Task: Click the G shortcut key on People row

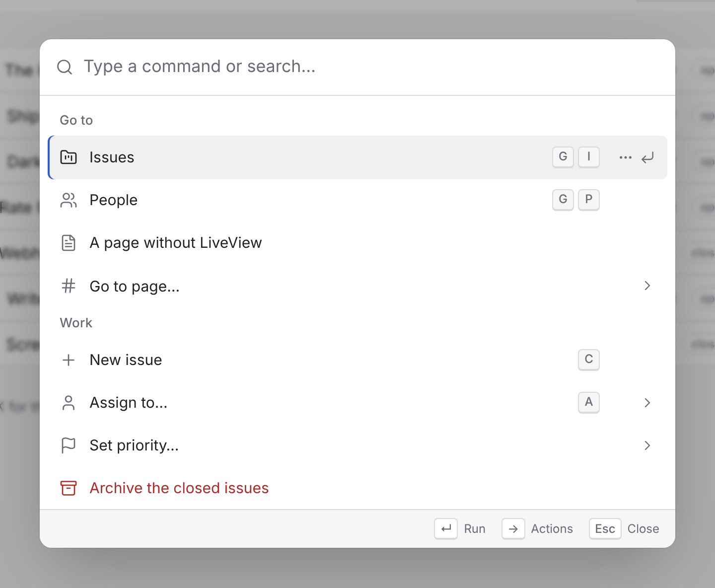Action: click(563, 200)
